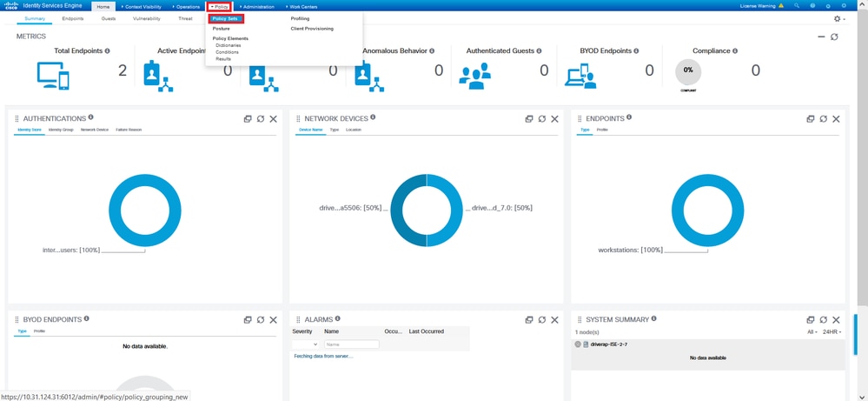Select Identity Store tab in Authentications
Screen dimensions: 868x401
(x=30, y=130)
